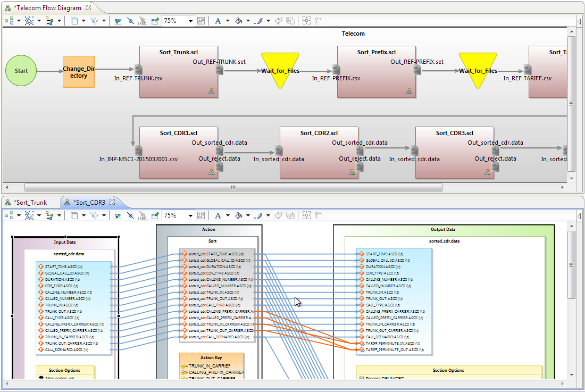Click sub-diagram icon inside Sort_CDR1.scl block
Image resolution: width=585 pixels, height=392 pixels.
point(212,172)
